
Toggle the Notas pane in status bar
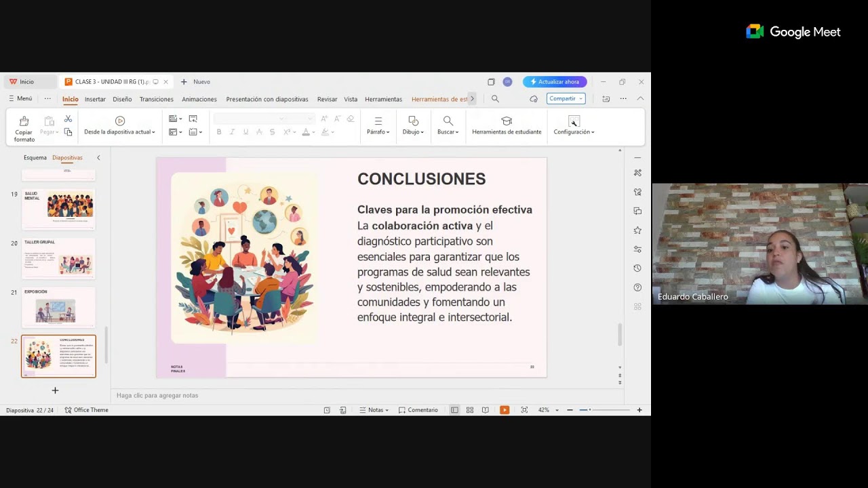click(374, 410)
